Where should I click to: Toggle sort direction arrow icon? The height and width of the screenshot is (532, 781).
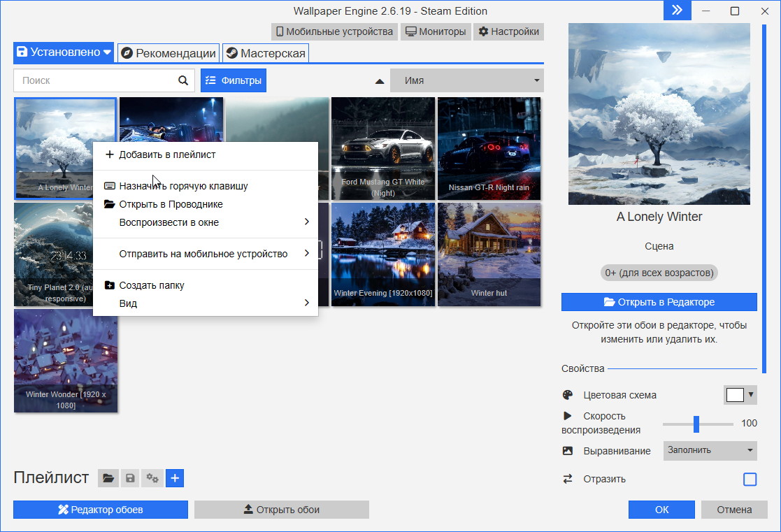(x=380, y=81)
